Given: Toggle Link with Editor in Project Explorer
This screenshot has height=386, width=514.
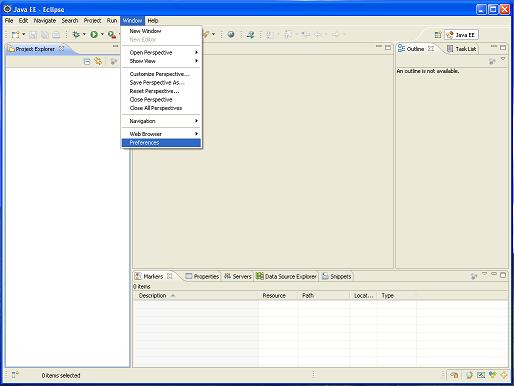Looking at the screenshot, I should click(98, 61).
